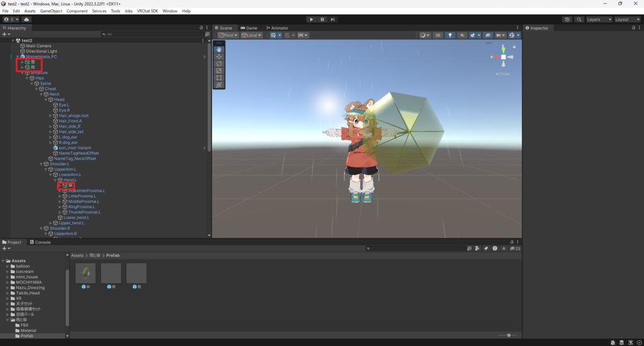The height and width of the screenshot is (346, 644).
Task: Open the Window menu
Action: click(x=170, y=11)
